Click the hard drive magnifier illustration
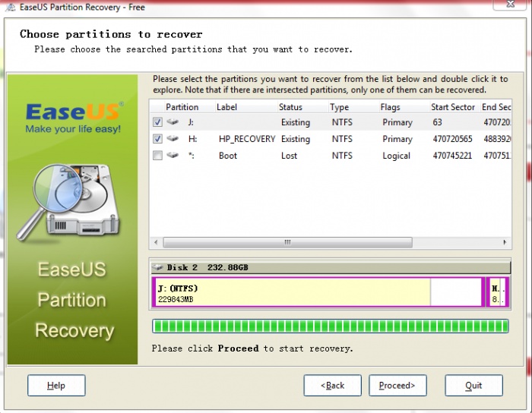Image resolution: width=532 pixels, height=413 pixels. tap(68, 202)
